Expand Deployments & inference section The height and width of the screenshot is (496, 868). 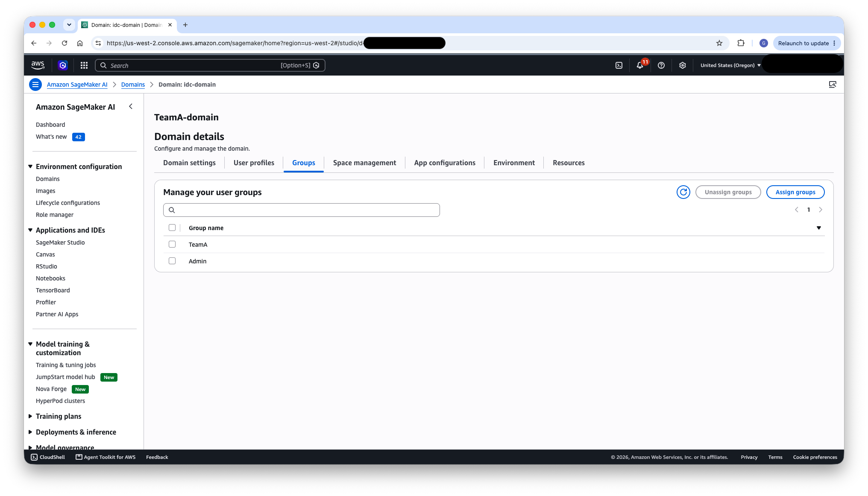click(30, 432)
